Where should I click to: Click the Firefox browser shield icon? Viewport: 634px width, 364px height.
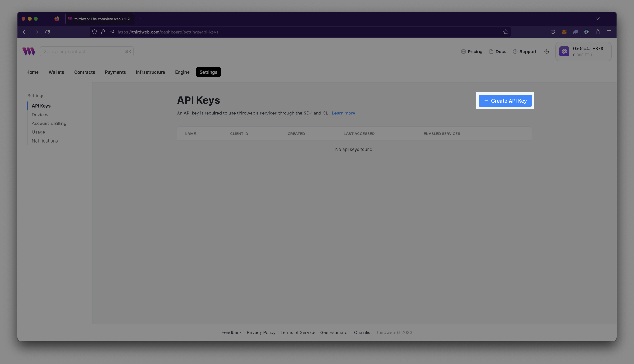point(95,32)
